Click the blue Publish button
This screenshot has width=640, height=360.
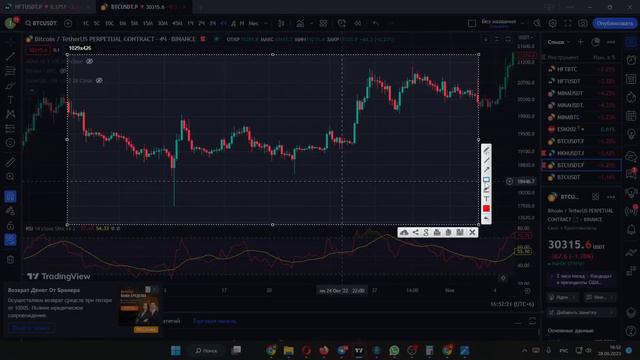(x=615, y=23)
